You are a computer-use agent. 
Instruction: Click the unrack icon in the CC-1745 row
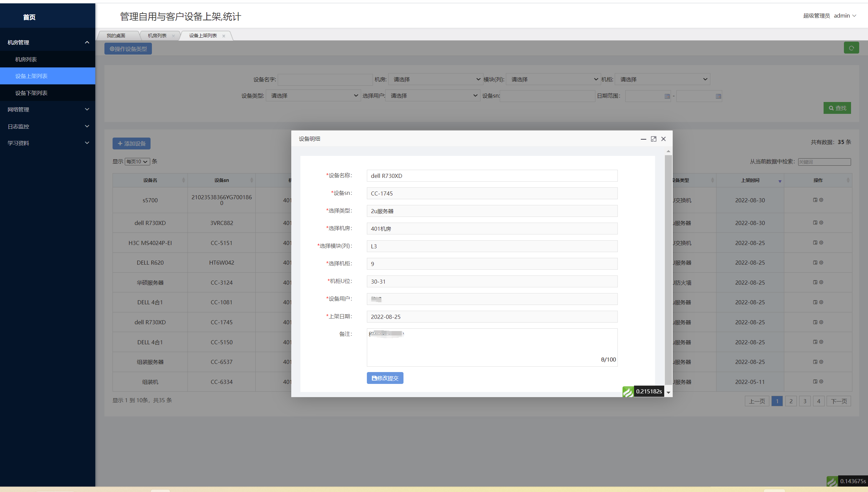[x=815, y=322]
